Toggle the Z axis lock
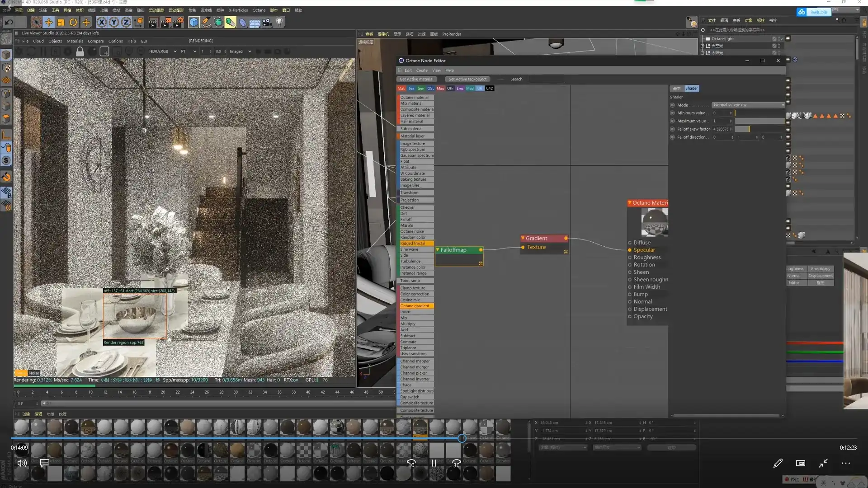The height and width of the screenshot is (488, 868). pyautogui.click(x=126, y=22)
